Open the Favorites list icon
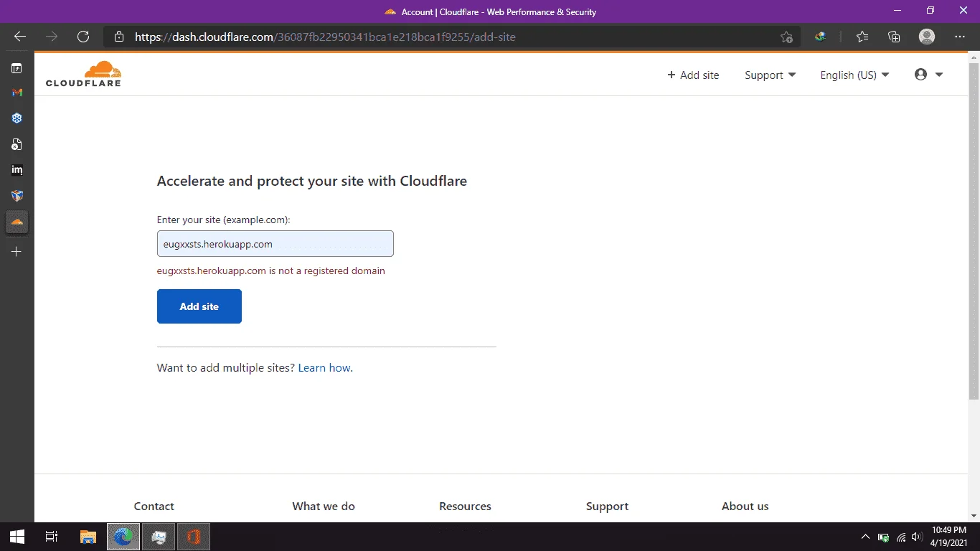 point(862,37)
